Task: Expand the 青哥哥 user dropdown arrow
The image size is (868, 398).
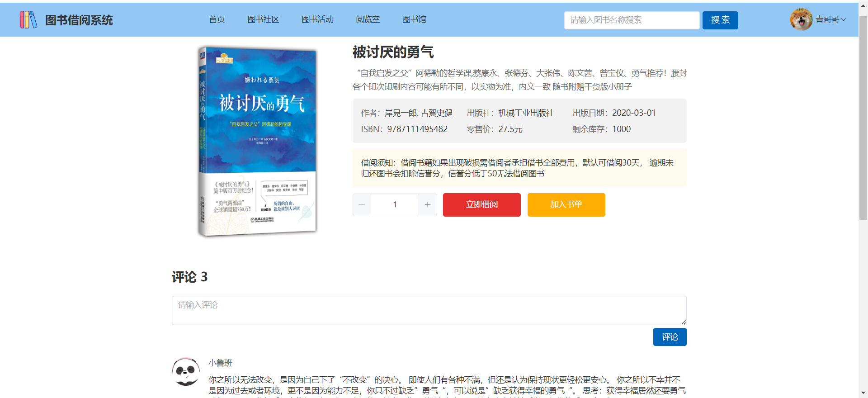Action: pyautogui.click(x=843, y=19)
